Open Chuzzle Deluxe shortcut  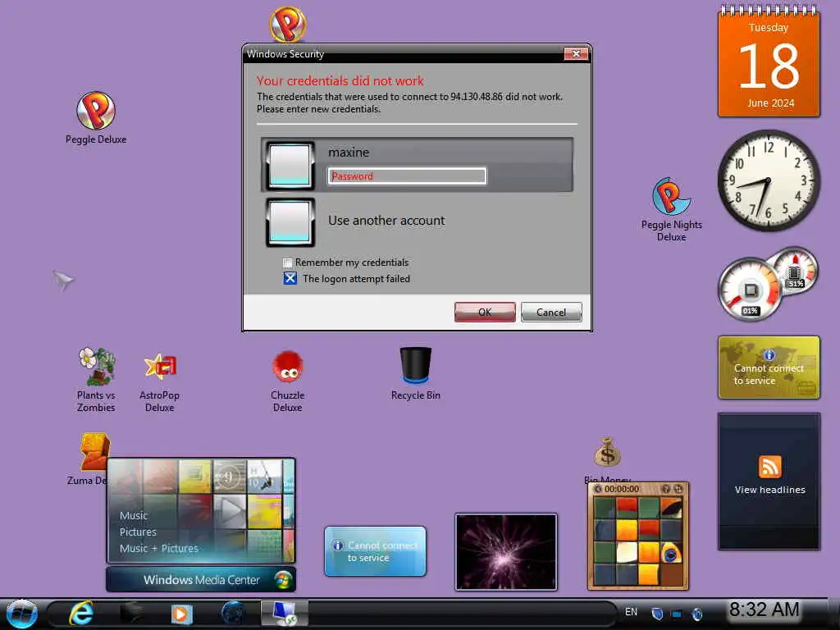click(x=288, y=381)
